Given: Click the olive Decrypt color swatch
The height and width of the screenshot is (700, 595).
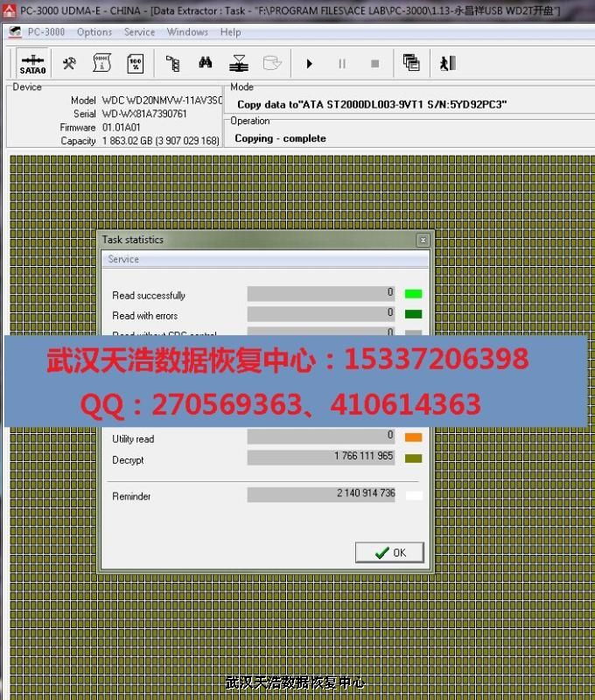Looking at the screenshot, I should 413,458.
